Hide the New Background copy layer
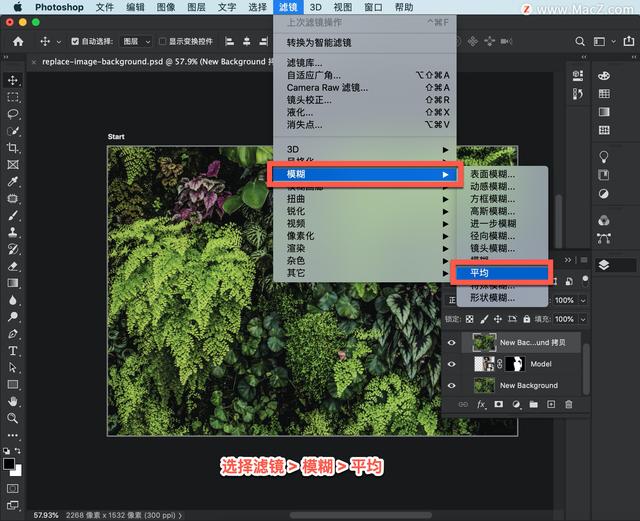This screenshot has width=640, height=521. (x=451, y=343)
